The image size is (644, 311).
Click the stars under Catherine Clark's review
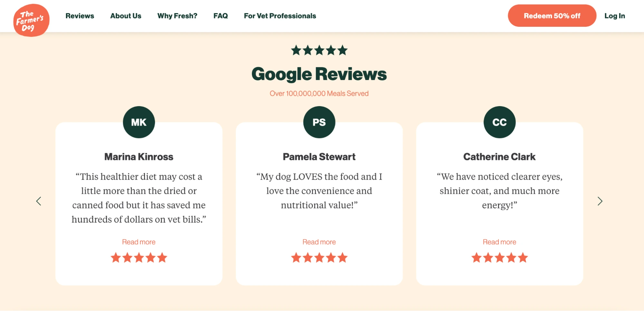(x=499, y=257)
